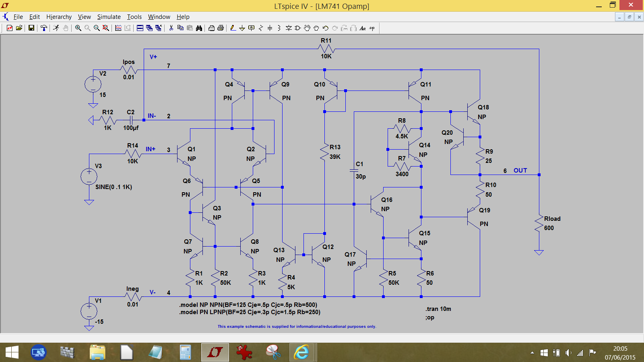Select the Cut scissors tool
The height and width of the screenshot is (362, 644).
[171, 28]
